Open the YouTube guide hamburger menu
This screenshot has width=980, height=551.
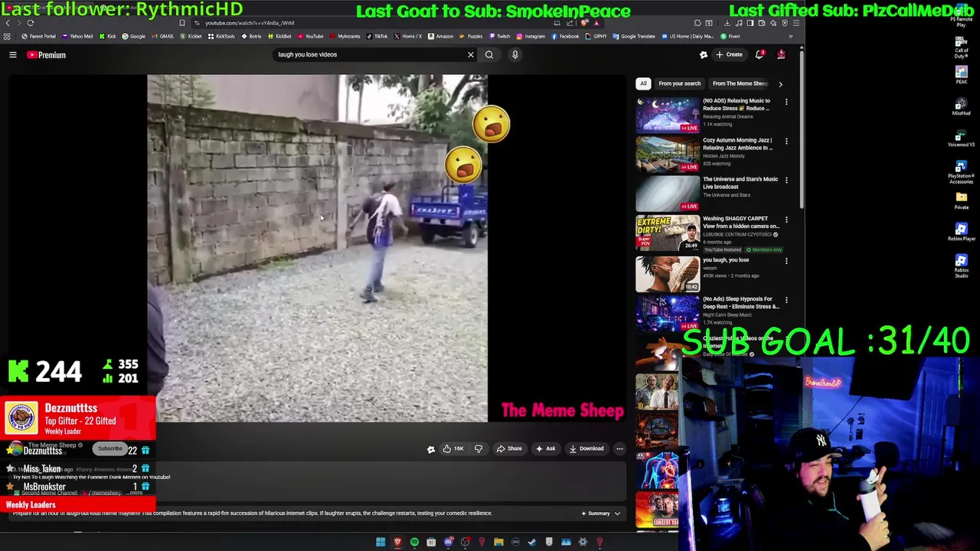tap(13, 54)
